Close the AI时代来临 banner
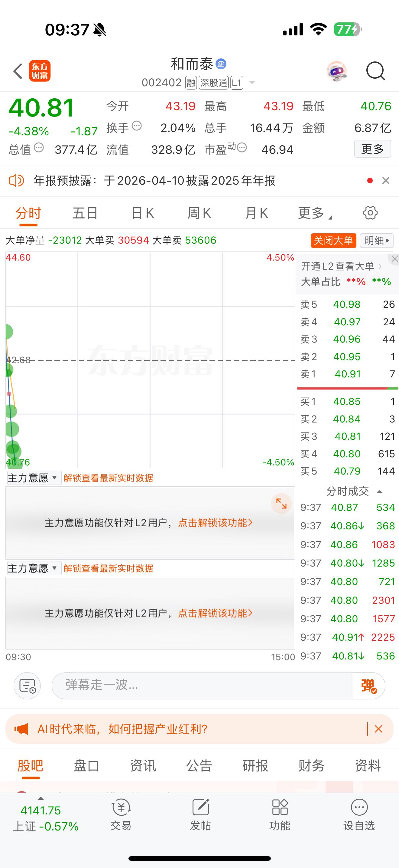 (378, 729)
